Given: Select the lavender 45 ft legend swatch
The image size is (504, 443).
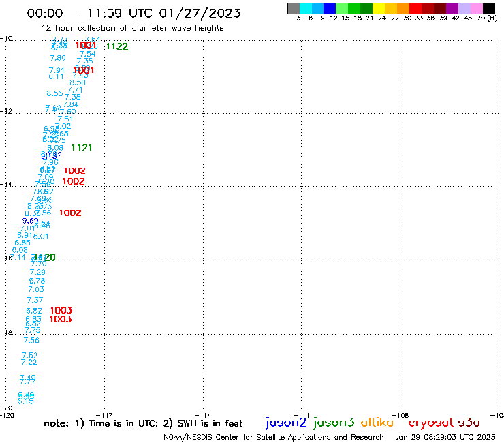Looking at the screenshot, I should [464, 8].
